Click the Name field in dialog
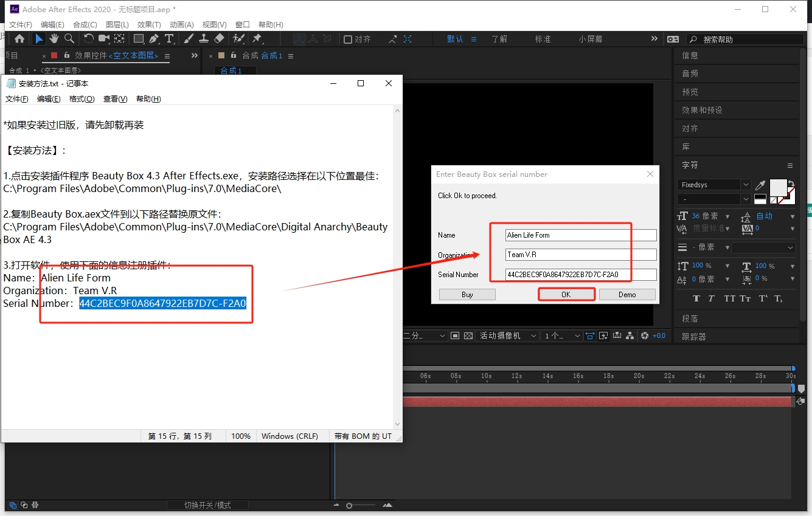This screenshot has height=516, width=812. point(581,235)
